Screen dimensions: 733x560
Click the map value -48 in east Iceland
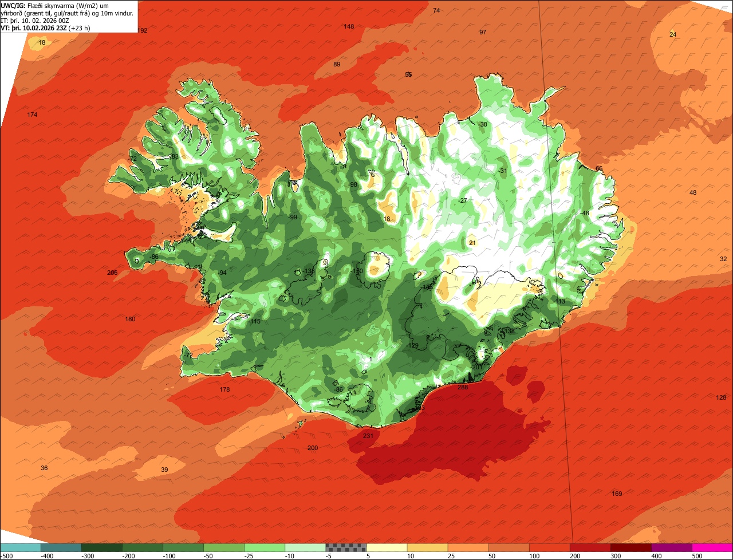tap(584, 213)
